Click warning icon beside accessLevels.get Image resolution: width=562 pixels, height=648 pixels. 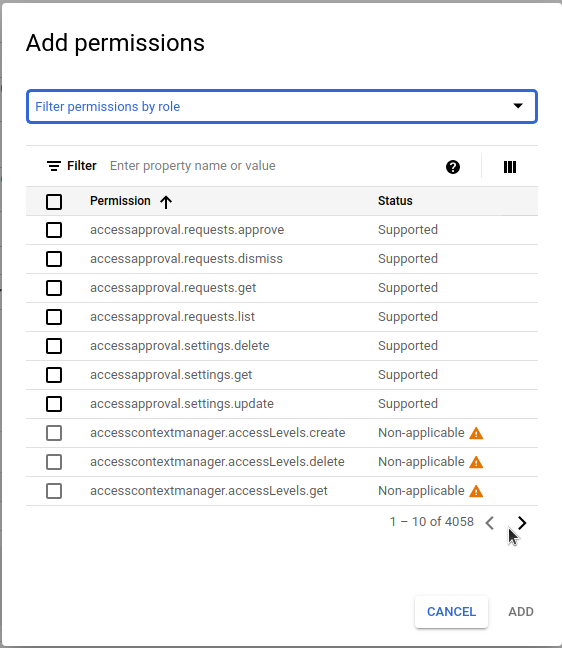(x=476, y=491)
